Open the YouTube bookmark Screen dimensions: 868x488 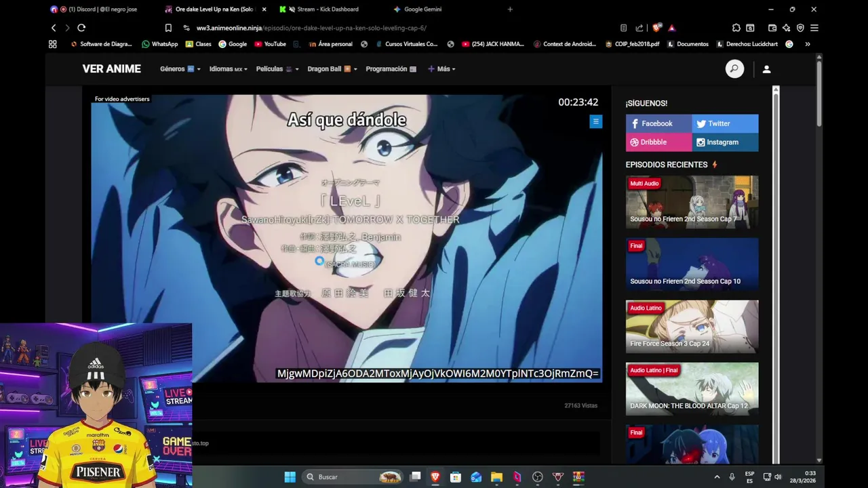point(270,44)
